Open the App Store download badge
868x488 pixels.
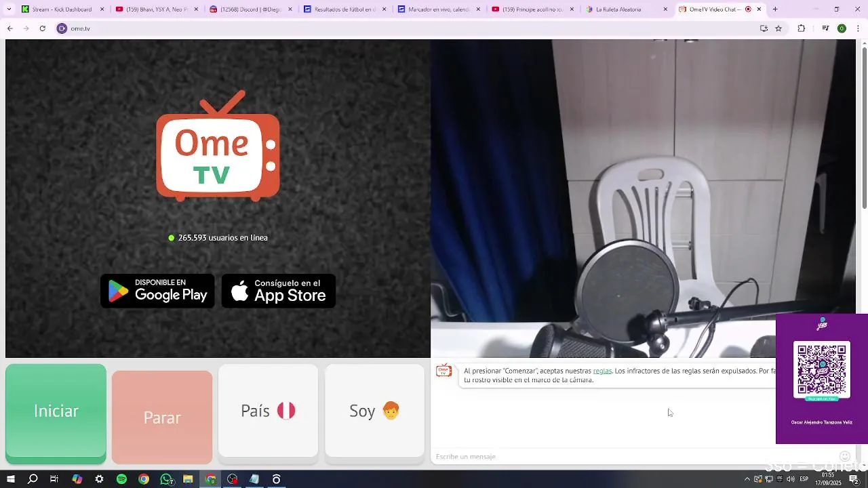click(279, 291)
